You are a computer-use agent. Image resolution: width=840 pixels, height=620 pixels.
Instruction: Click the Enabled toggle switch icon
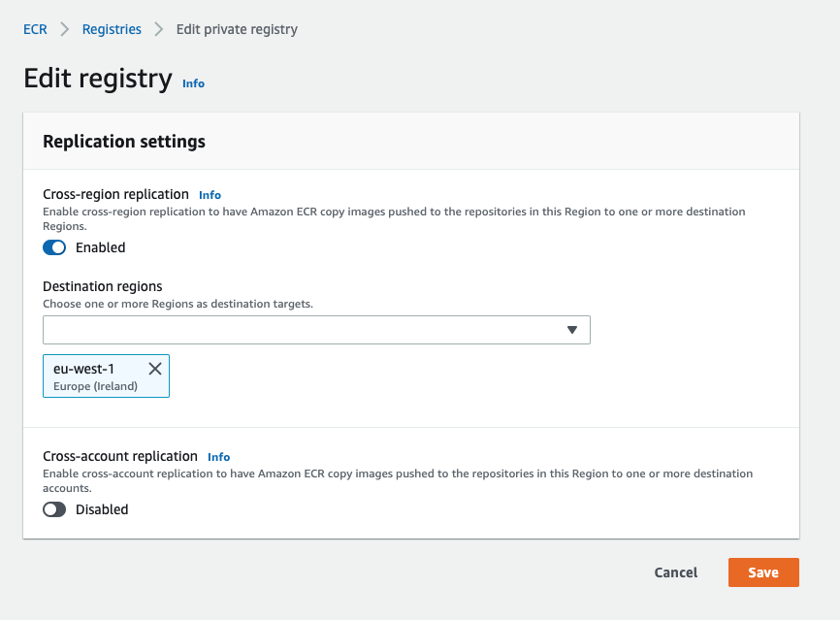54,247
